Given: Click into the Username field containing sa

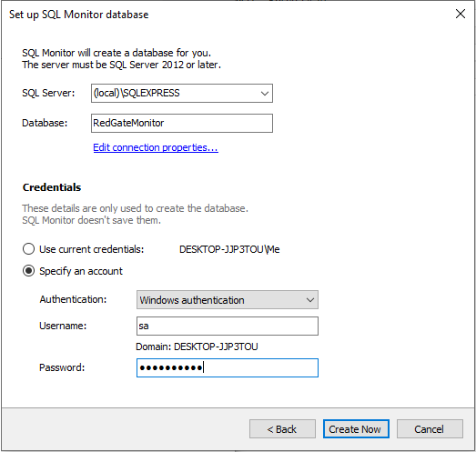Looking at the screenshot, I should 228,326.
